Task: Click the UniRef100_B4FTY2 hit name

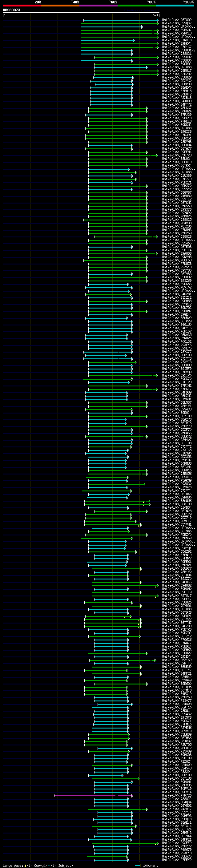Action: coord(177,105)
